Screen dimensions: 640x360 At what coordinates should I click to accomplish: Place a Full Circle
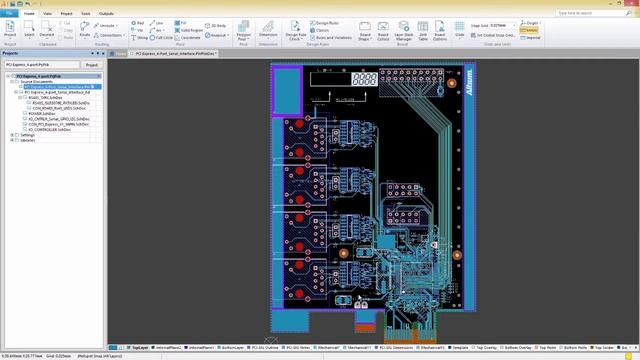tap(161, 38)
